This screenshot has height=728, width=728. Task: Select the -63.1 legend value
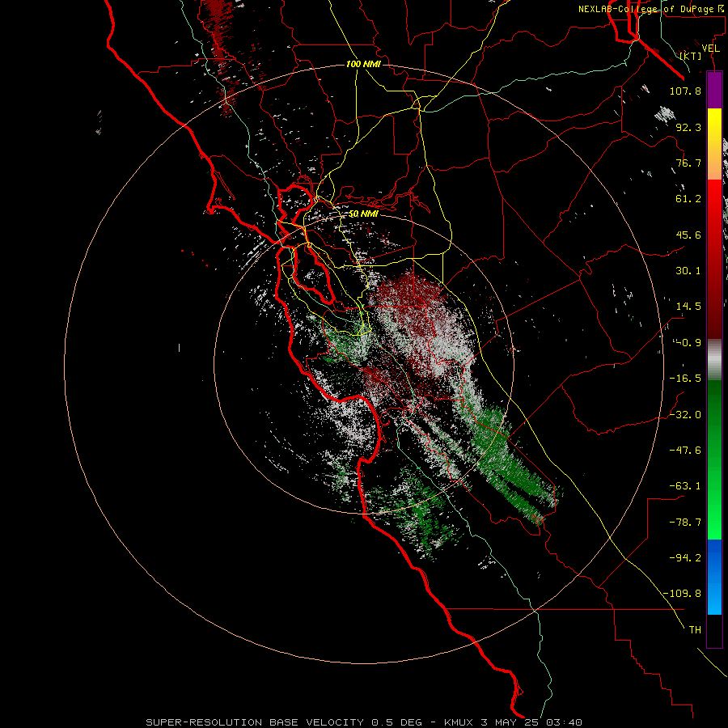tap(685, 486)
